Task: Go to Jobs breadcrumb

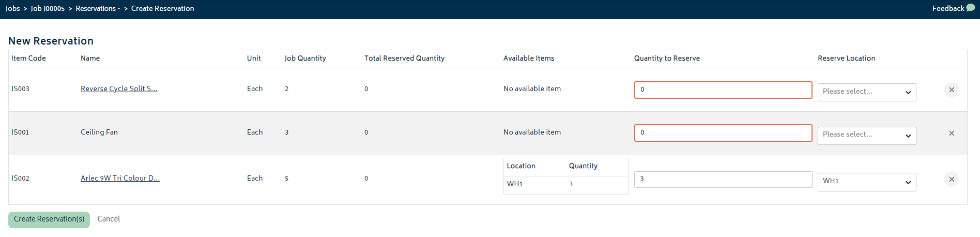Action: tap(12, 8)
